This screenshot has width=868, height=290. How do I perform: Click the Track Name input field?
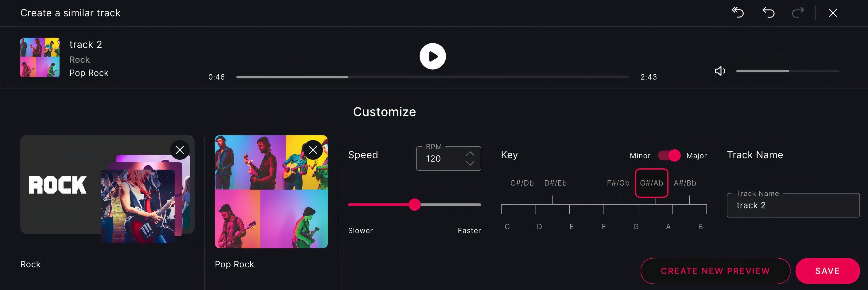(793, 205)
